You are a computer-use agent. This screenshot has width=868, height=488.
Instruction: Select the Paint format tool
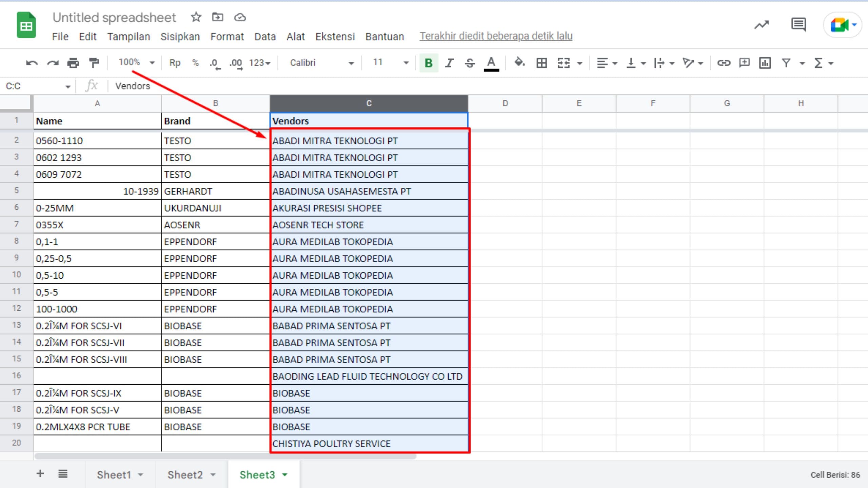pyautogui.click(x=94, y=63)
